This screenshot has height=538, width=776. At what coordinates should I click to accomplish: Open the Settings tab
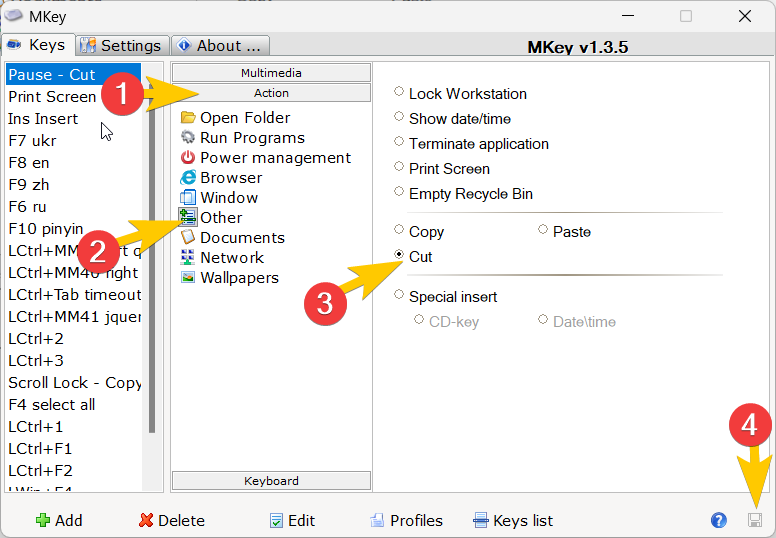(123, 46)
